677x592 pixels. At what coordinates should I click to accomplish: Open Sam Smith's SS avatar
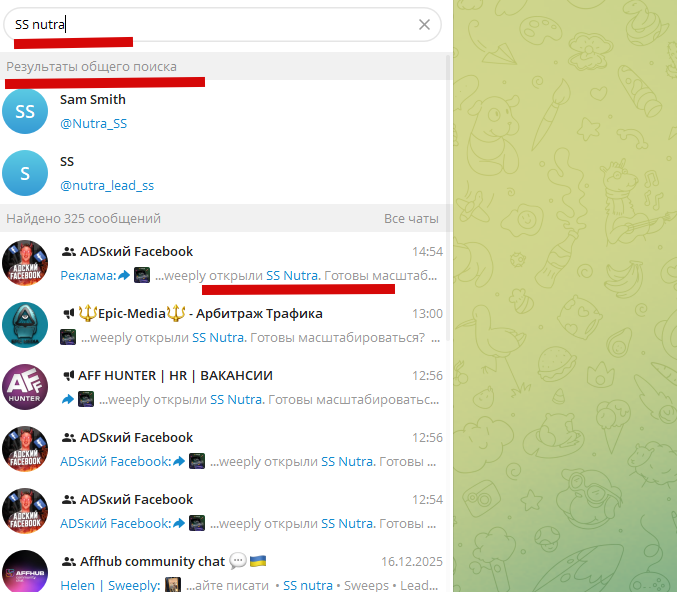click(x=25, y=111)
